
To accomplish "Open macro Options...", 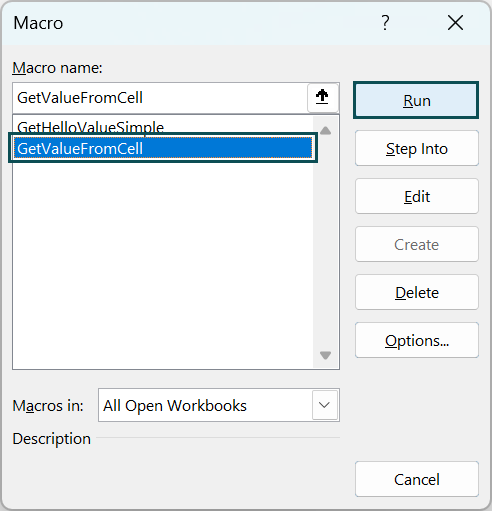I will click(417, 340).
